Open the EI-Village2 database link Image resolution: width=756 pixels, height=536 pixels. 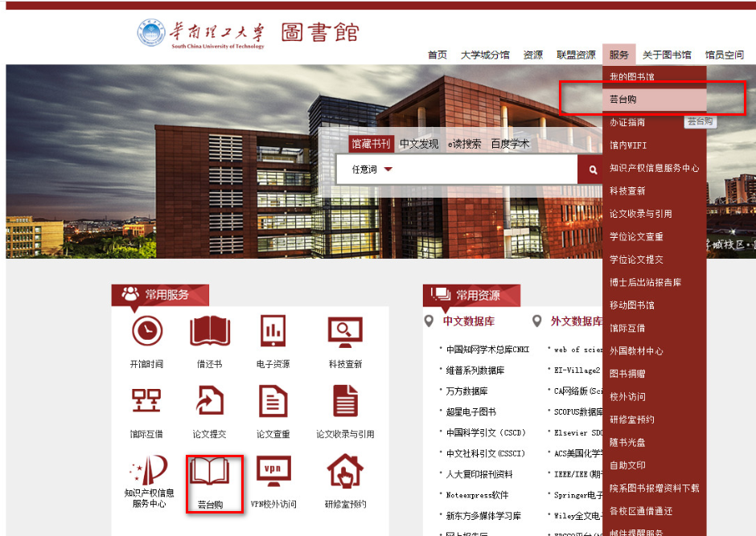(x=577, y=370)
